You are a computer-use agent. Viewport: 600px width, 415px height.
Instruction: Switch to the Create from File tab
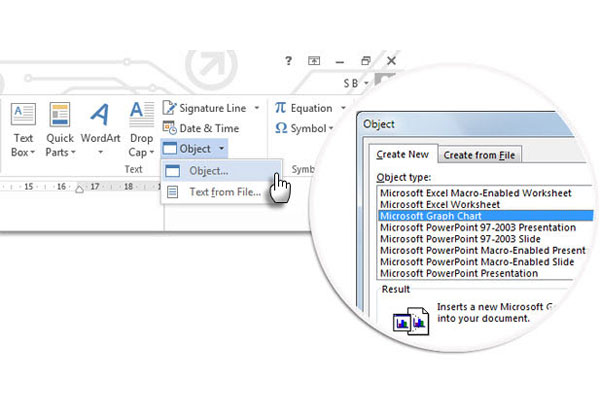tap(479, 155)
